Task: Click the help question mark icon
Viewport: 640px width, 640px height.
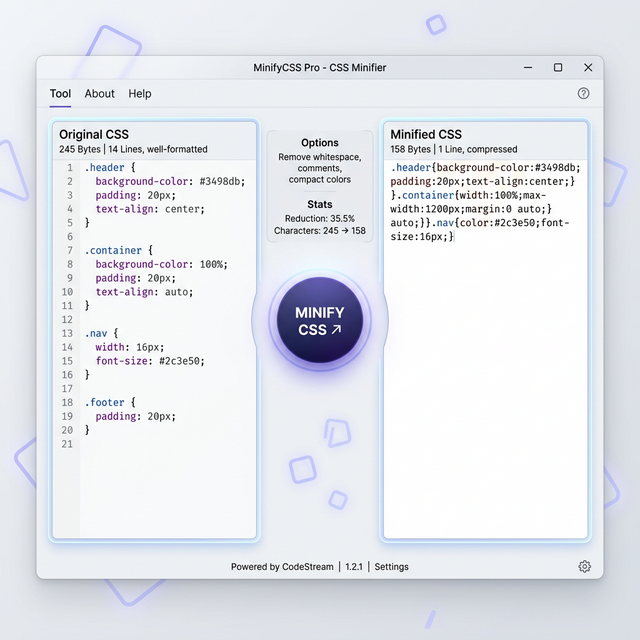Action: [x=584, y=93]
